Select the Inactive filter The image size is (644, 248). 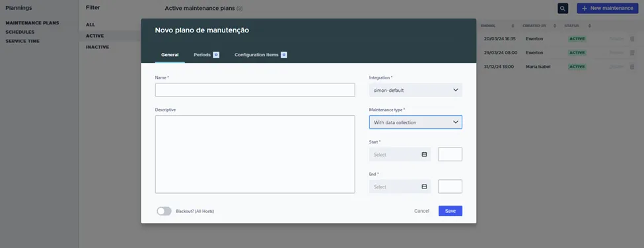[97, 47]
